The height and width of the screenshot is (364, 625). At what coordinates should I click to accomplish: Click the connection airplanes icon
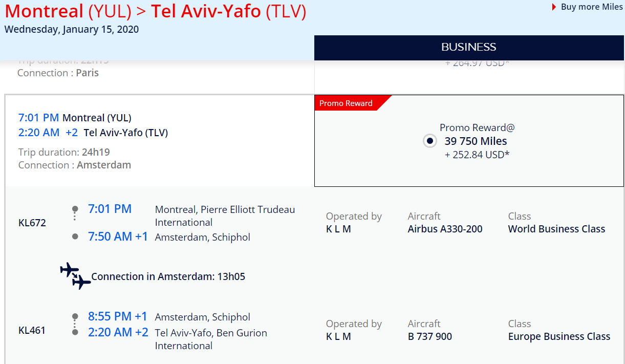[x=75, y=275]
